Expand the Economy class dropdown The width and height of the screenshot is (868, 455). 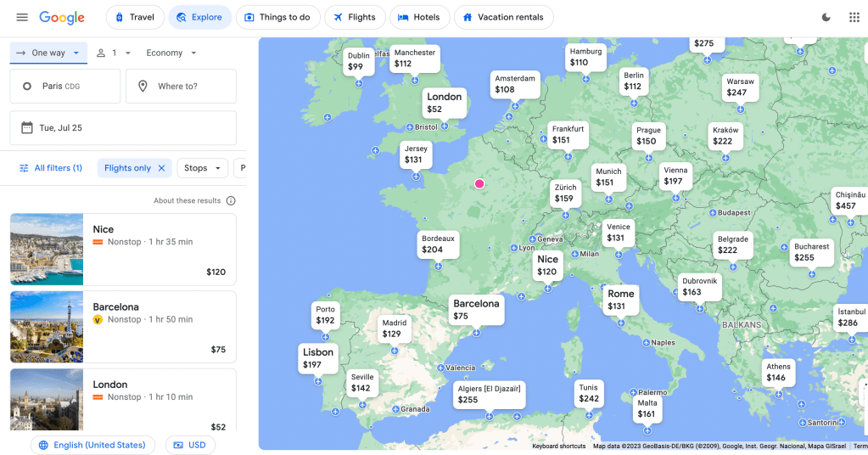tap(171, 53)
